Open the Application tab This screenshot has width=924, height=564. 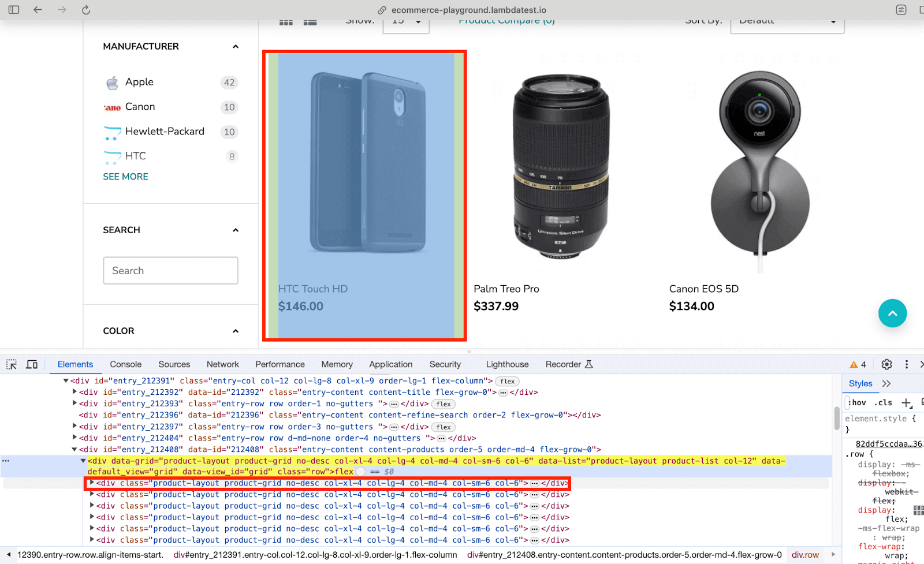(391, 364)
